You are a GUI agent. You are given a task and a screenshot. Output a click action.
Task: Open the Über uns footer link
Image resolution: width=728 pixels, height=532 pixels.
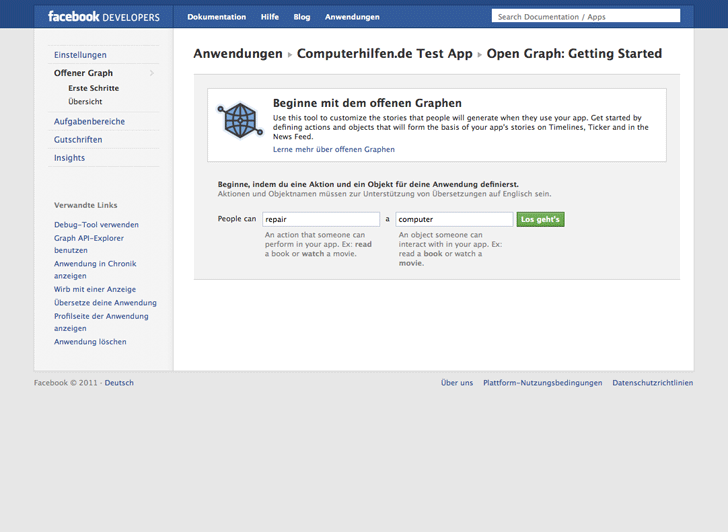click(x=457, y=383)
